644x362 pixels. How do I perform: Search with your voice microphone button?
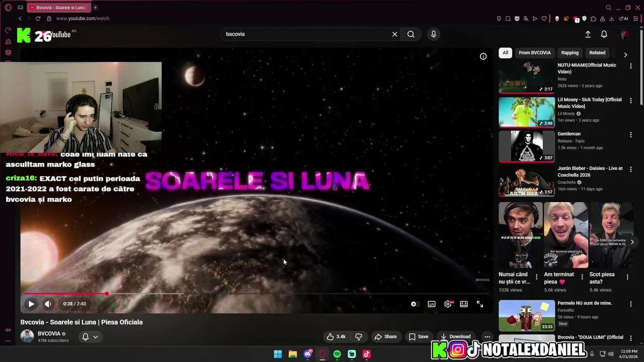pyautogui.click(x=434, y=34)
